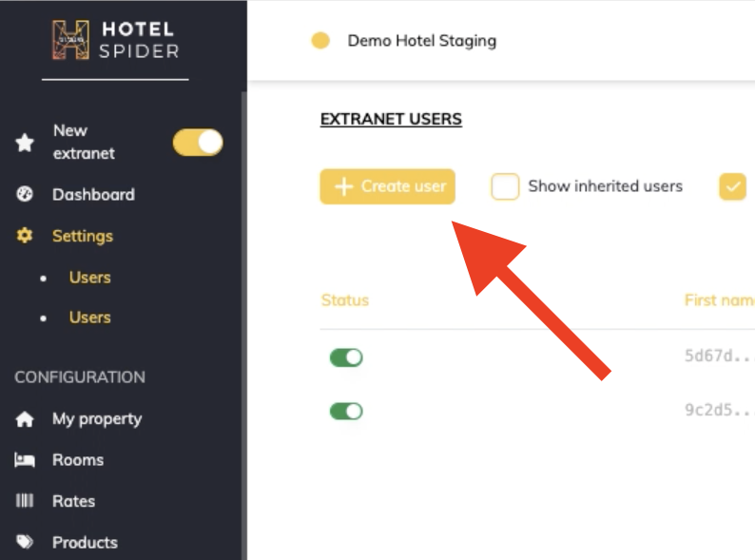Click the Products tag icon
Screen dimensions: 755x560
(26, 542)
